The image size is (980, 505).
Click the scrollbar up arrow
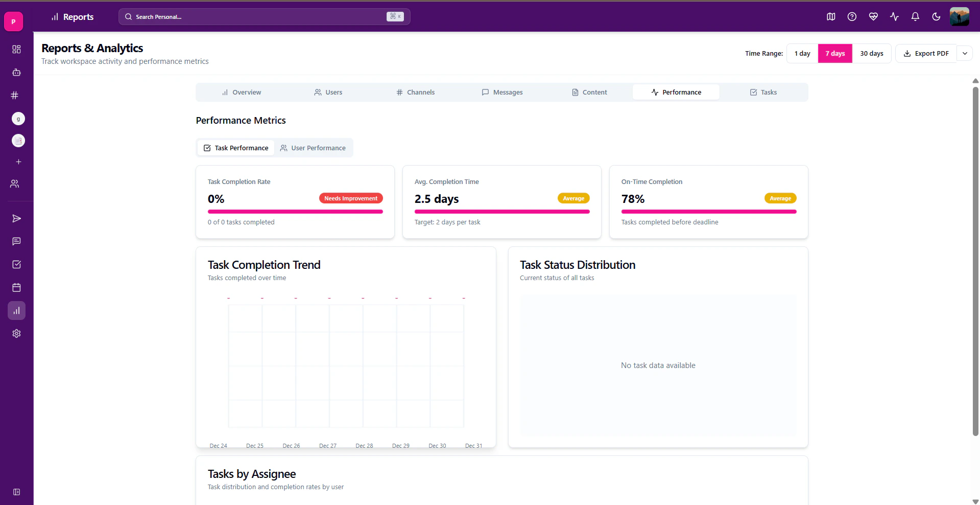tap(975, 81)
